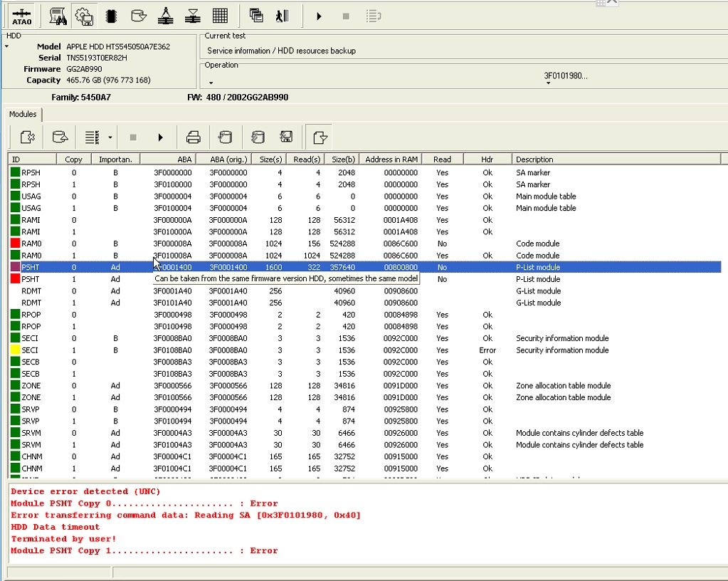Click the top toolbar disk with arrow icon
The width and height of the screenshot is (728, 581).
pos(138,16)
